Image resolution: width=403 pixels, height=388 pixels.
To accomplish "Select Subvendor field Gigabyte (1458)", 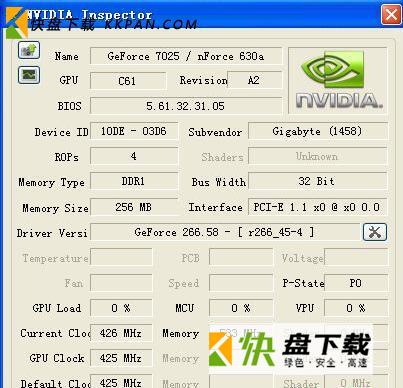I will pyautogui.click(x=318, y=131).
